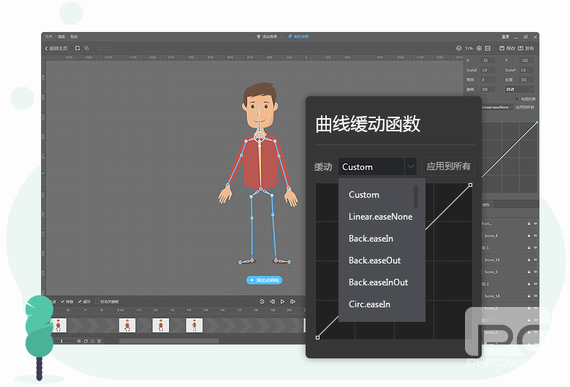Open the Custom easing combo box

(377, 166)
